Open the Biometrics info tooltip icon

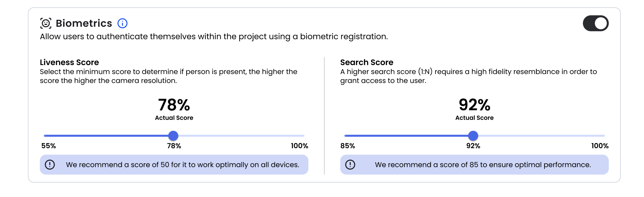122,23
